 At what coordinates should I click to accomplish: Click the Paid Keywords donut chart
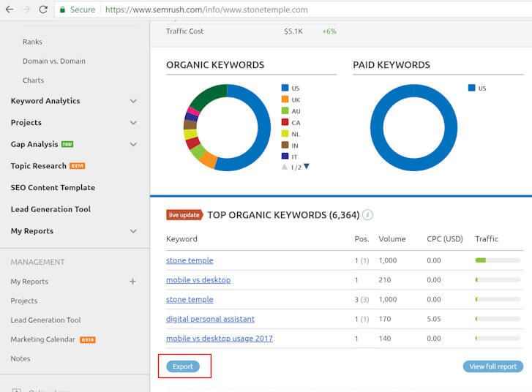[x=413, y=127]
